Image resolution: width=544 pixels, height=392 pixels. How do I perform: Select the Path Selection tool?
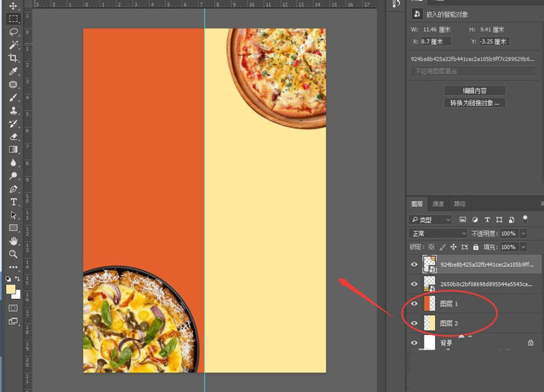[13, 215]
